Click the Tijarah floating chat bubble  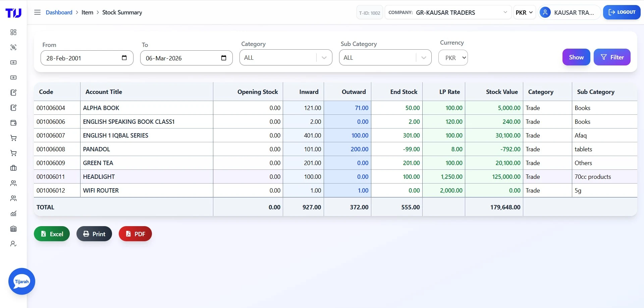21,281
